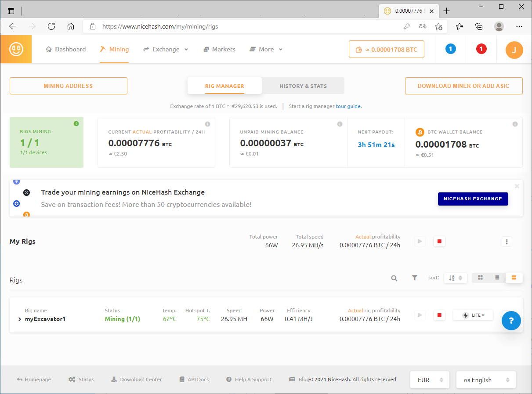Open the J user profile avatar
Viewport: 532px width, 394px height.
tap(514, 50)
